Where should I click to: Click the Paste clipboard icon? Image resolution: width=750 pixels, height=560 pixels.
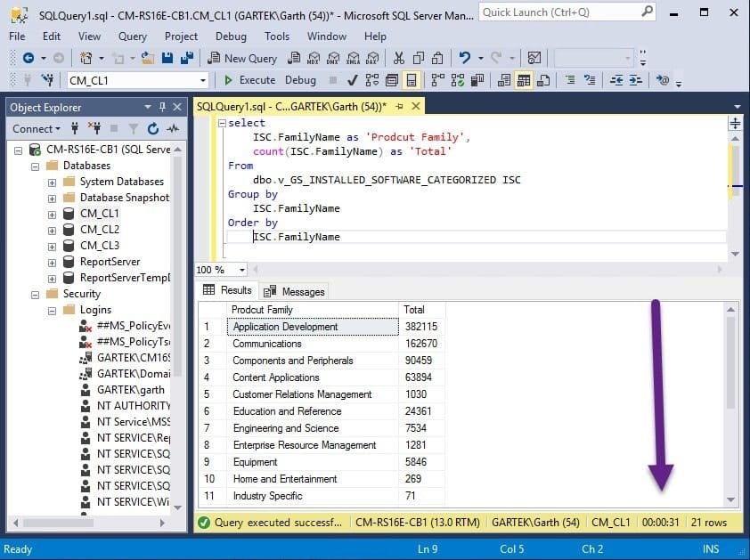click(x=437, y=59)
